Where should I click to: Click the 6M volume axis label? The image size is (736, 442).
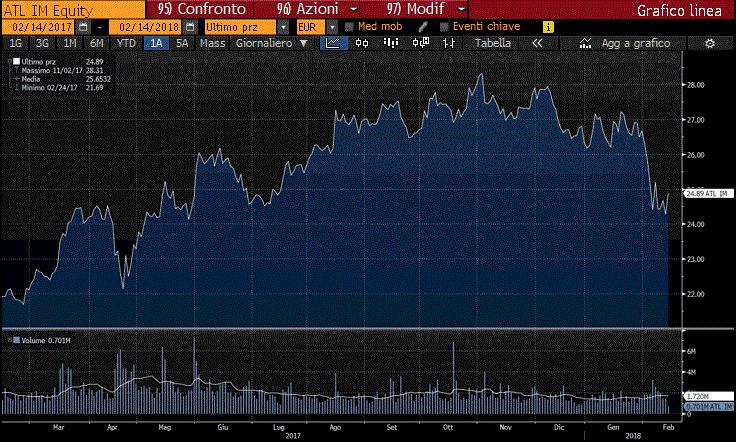[x=691, y=351]
